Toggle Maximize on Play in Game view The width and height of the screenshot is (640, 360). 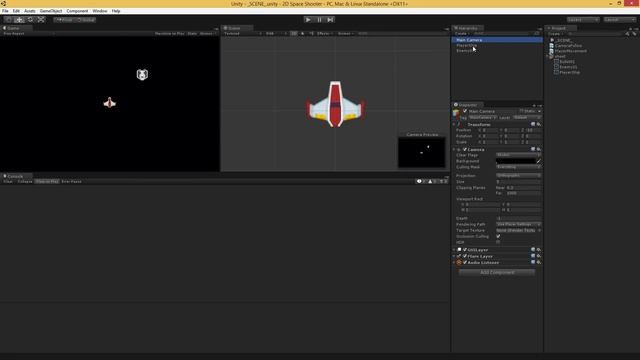(x=169, y=33)
